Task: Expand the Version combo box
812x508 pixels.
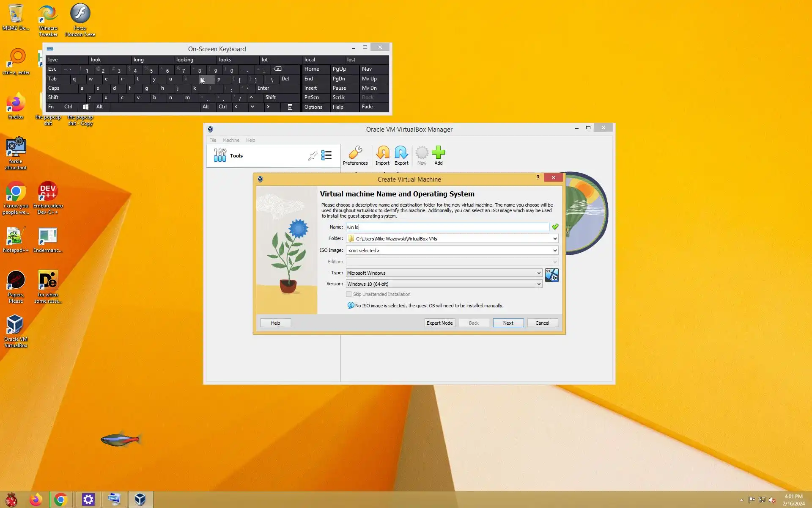Action: point(538,284)
